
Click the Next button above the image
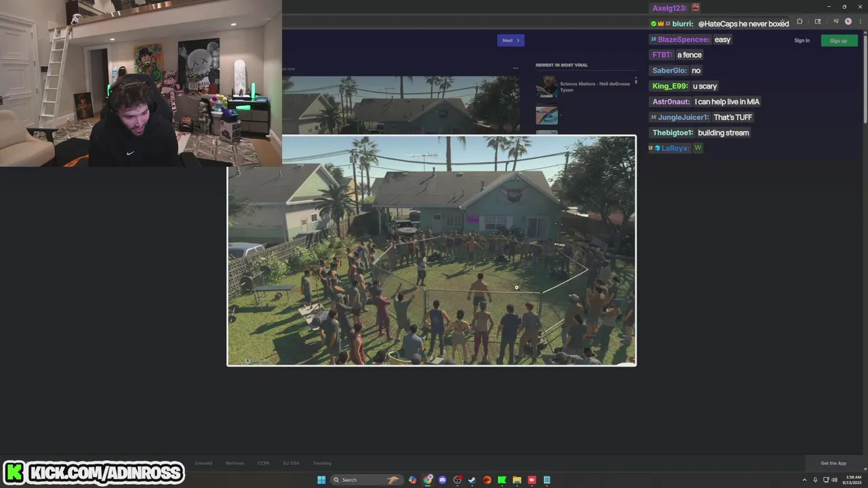coord(510,41)
